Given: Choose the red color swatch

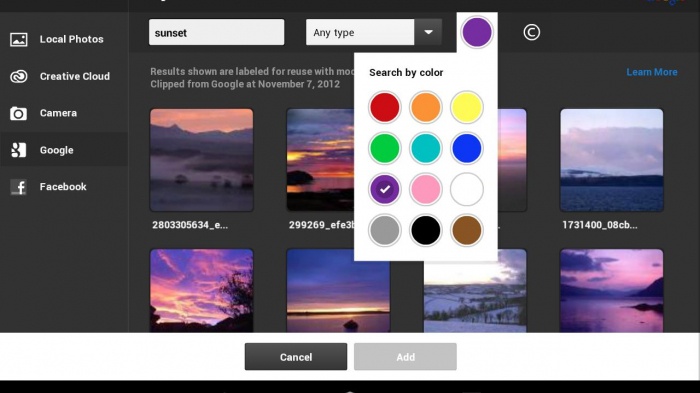Looking at the screenshot, I should 384,107.
